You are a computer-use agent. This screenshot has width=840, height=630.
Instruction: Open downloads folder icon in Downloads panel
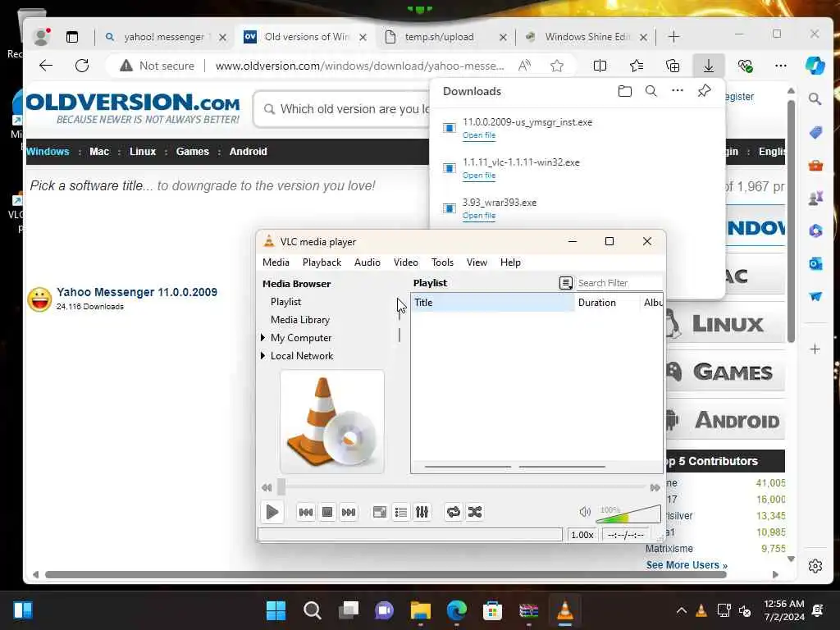624,91
